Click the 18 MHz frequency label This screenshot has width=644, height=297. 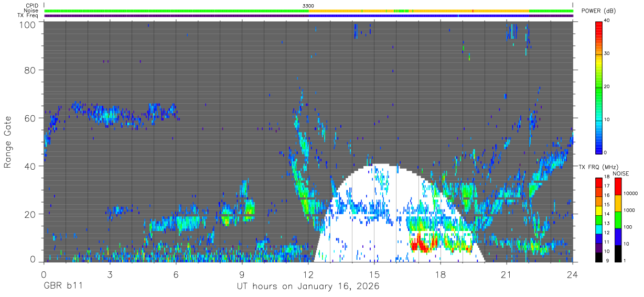[607, 178]
